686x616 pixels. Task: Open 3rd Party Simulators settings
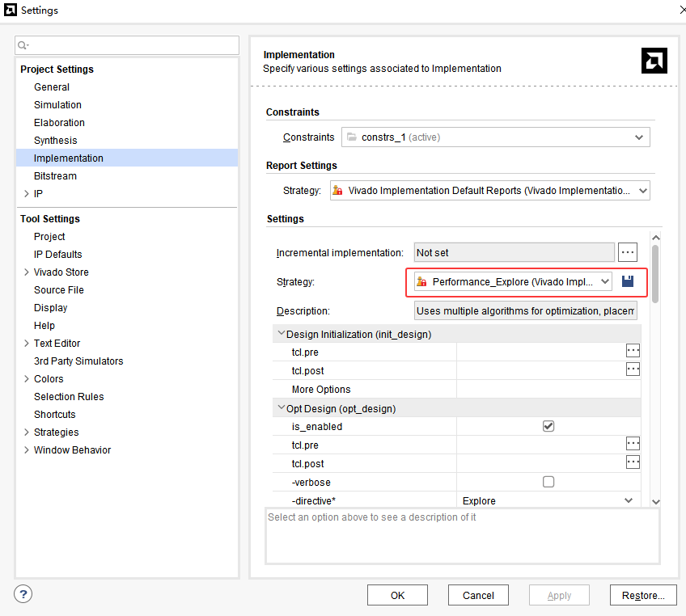click(x=78, y=361)
